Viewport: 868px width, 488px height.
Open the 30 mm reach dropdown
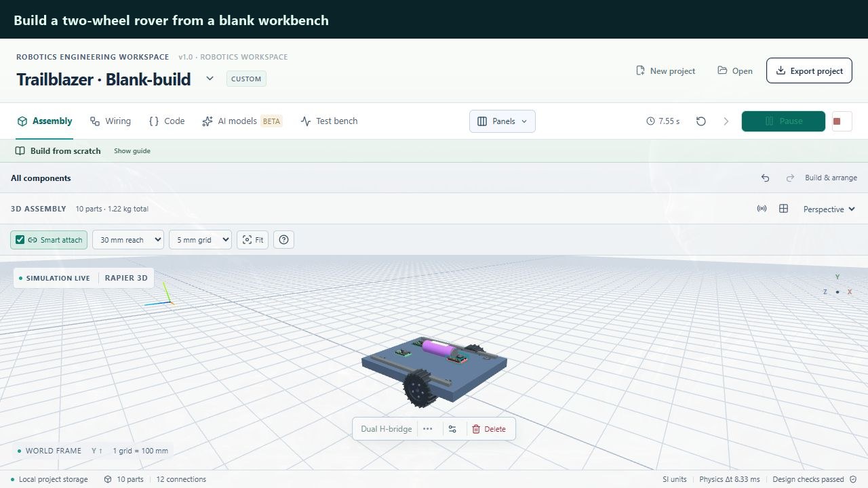(128, 240)
